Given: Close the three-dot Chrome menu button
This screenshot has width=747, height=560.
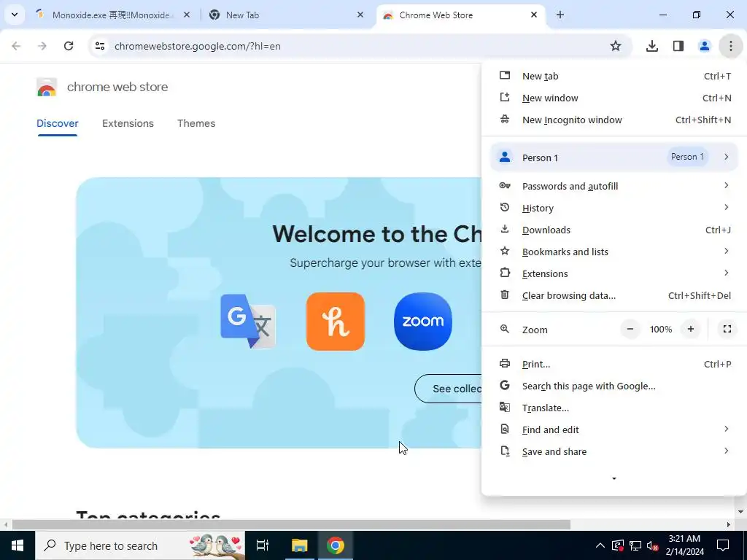Looking at the screenshot, I should (x=730, y=46).
